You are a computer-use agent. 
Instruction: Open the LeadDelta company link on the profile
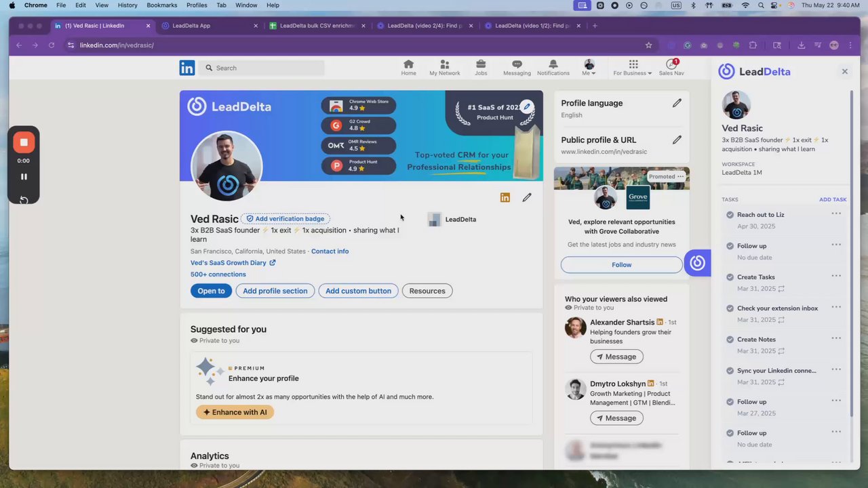(452, 220)
